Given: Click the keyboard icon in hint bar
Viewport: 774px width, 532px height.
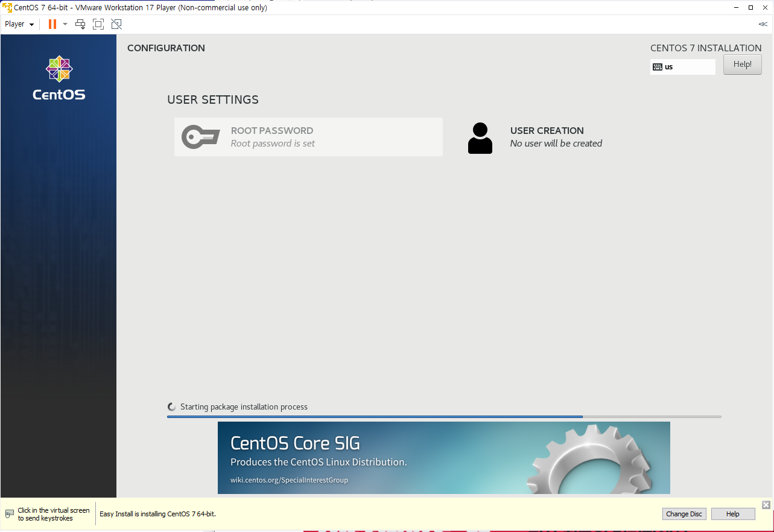Looking at the screenshot, I should click(x=10, y=514).
